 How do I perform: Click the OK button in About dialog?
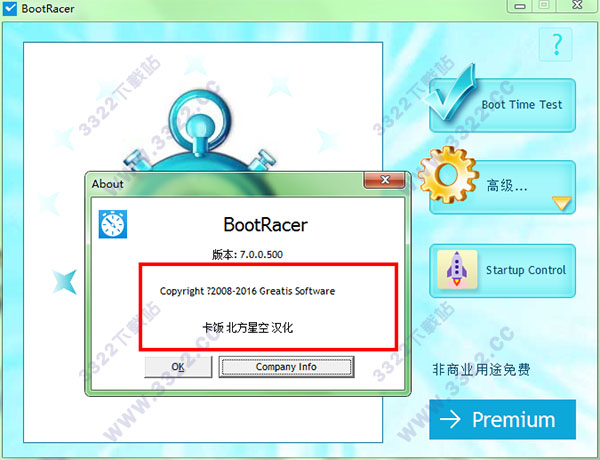click(178, 367)
